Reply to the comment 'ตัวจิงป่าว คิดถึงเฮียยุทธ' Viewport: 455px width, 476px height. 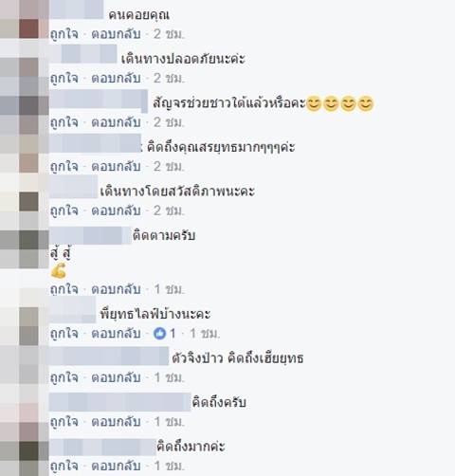click(116, 377)
